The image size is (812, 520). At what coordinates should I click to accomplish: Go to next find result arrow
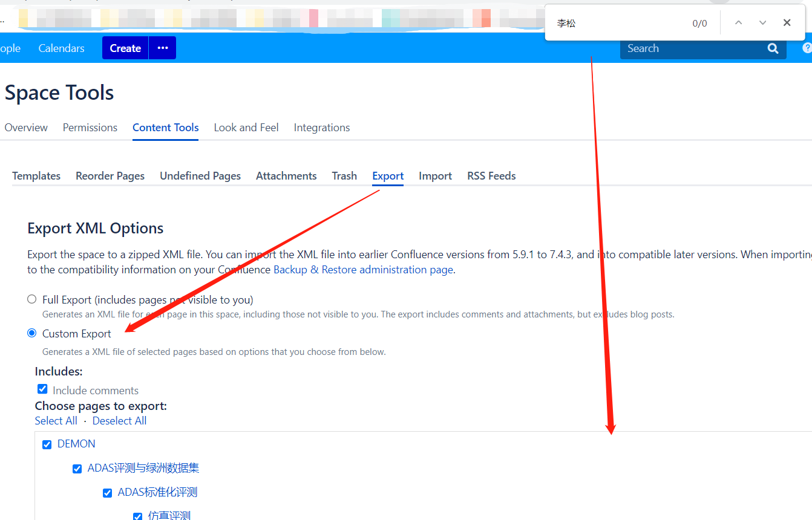[x=762, y=23]
